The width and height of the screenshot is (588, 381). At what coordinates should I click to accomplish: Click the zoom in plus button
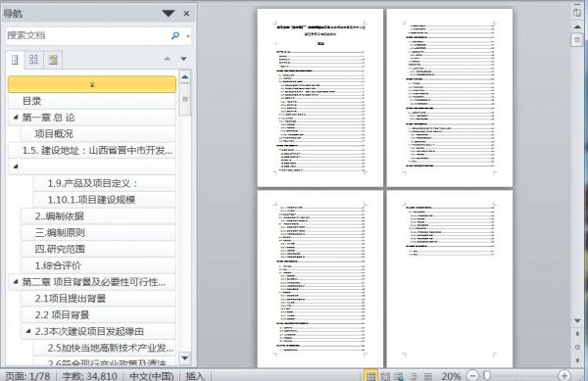pyautogui.click(x=564, y=375)
